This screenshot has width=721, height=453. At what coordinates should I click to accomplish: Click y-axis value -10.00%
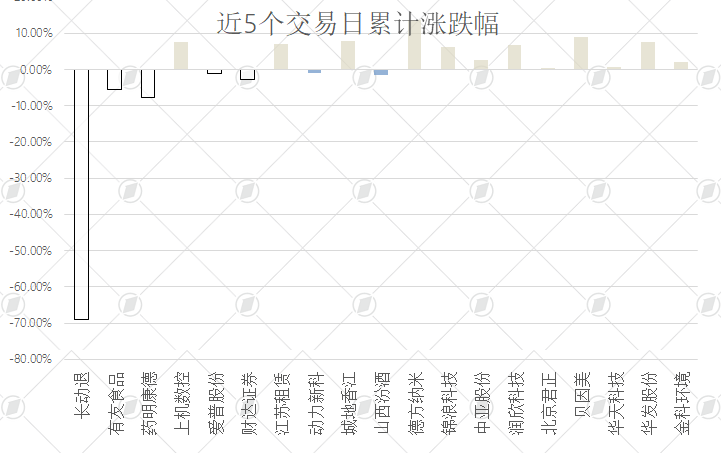click(x=31, y=106)
